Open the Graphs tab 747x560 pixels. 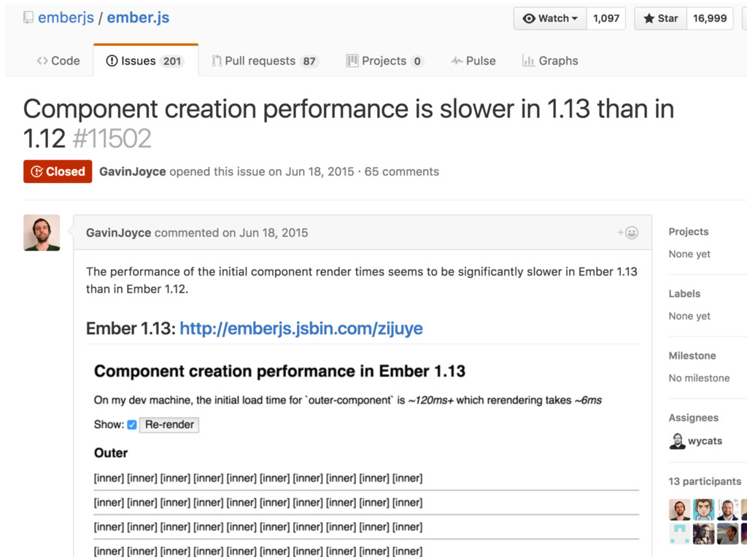[x=550, y=61]
